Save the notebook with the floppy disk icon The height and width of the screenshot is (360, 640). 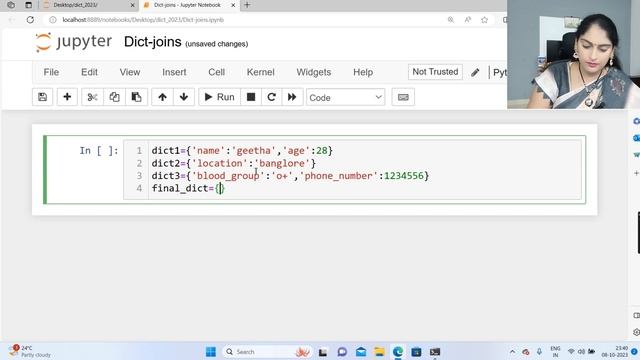coord(42,97)
